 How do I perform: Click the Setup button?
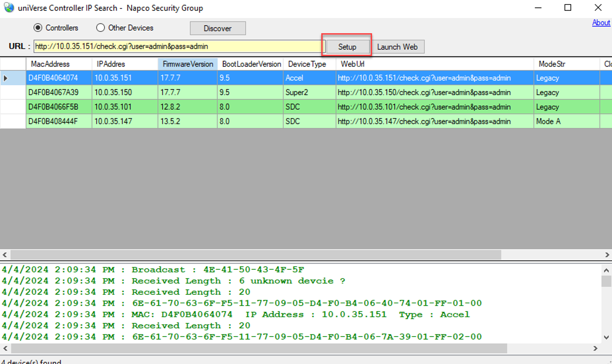point(347,47)
